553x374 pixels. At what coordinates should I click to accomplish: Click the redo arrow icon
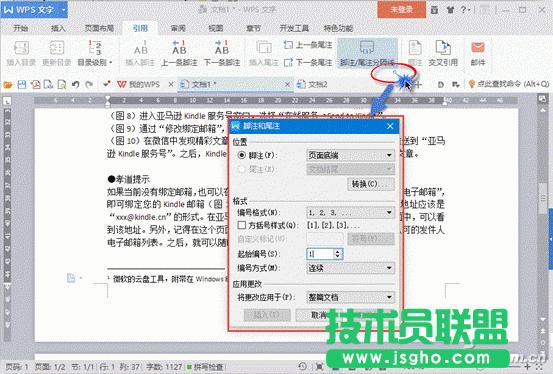point(89,85)
